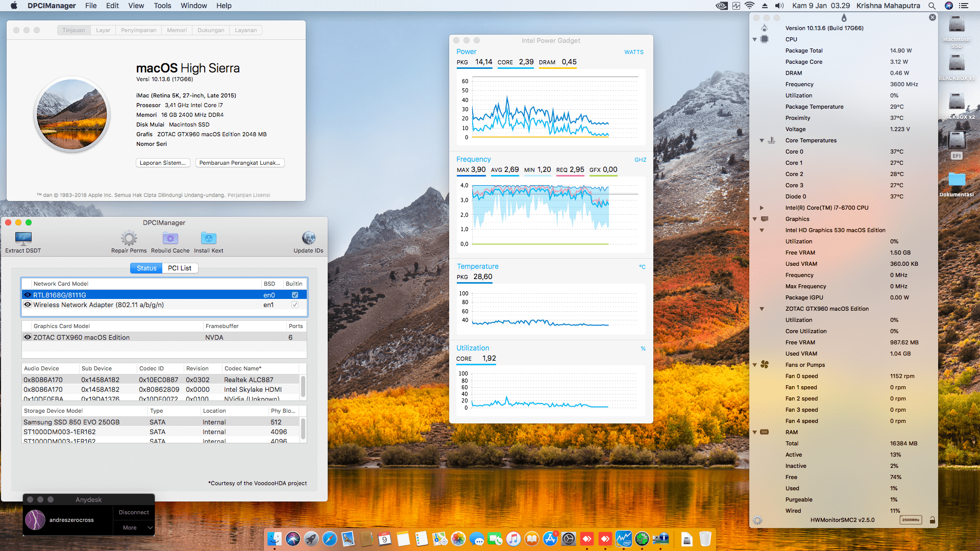Select the Repair Perms gear icon
The height and width of the screenshot is (551, 980).
click(129, 238)
